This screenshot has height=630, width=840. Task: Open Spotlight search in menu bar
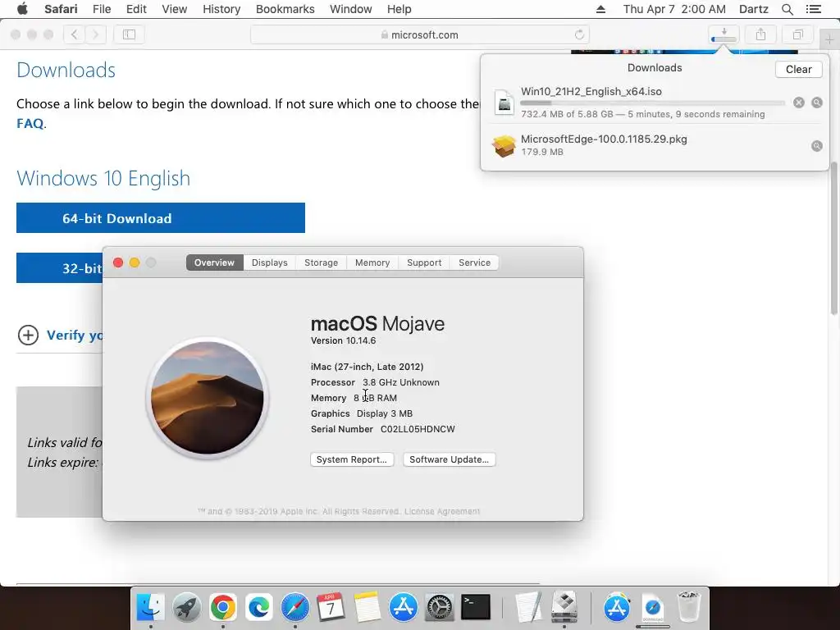(x=787, y=9)
